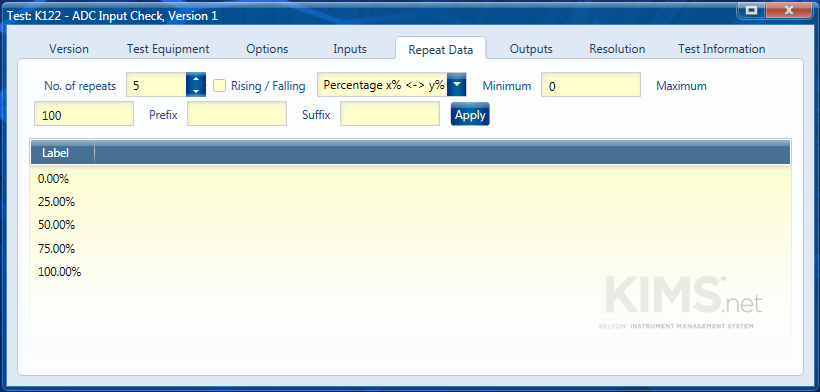Select the Inputs tab
The width and height of the screenshot is (820, 392).
[x=350, y=49]
